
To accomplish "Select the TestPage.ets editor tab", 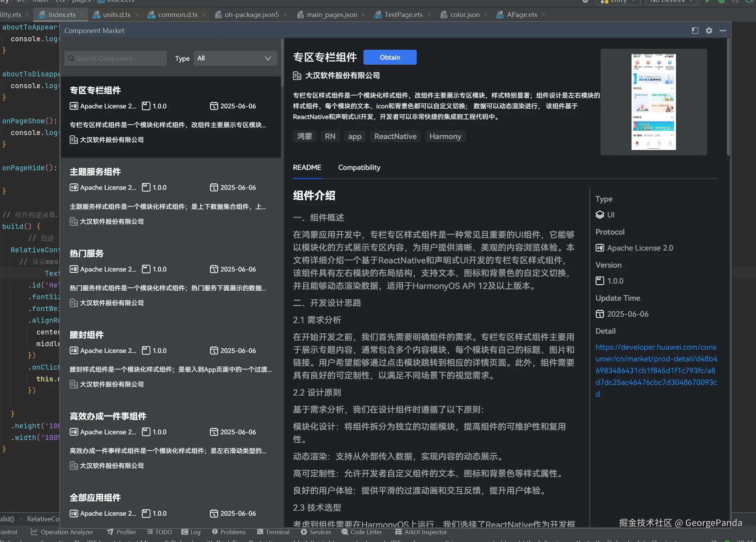I will click(x=403, y=15).
